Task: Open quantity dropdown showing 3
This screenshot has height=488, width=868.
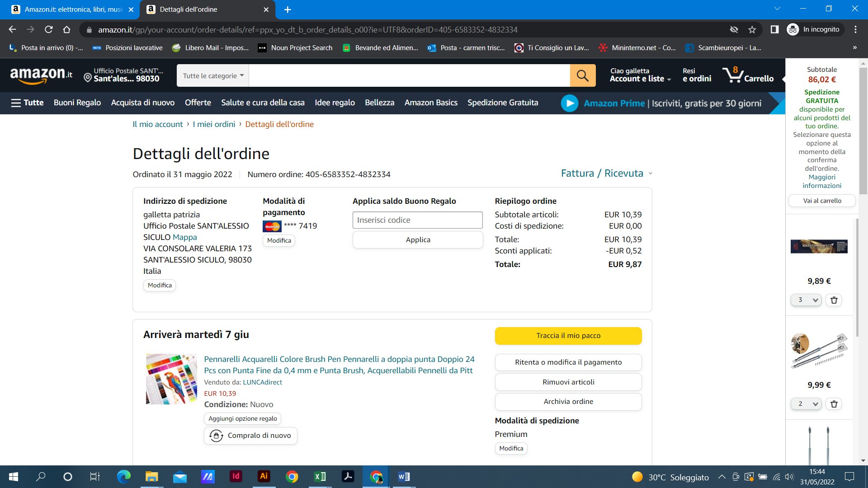Action: coord(806,300)
